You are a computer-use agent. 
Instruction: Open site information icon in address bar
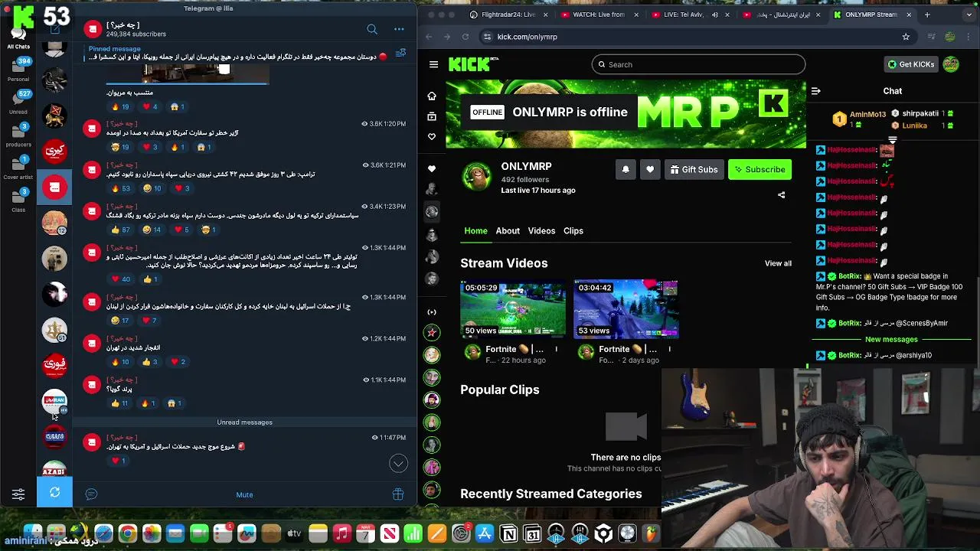click(x=487, y=37)
